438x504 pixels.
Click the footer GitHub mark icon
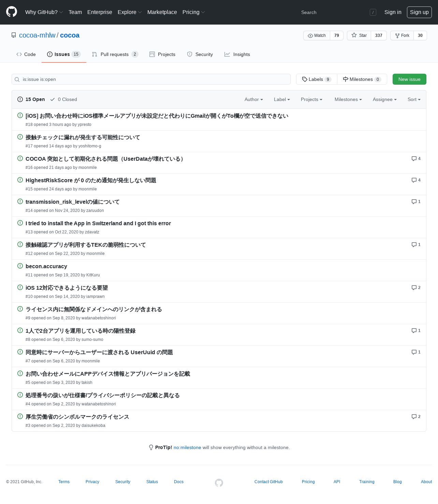click(x=219, y=483)
